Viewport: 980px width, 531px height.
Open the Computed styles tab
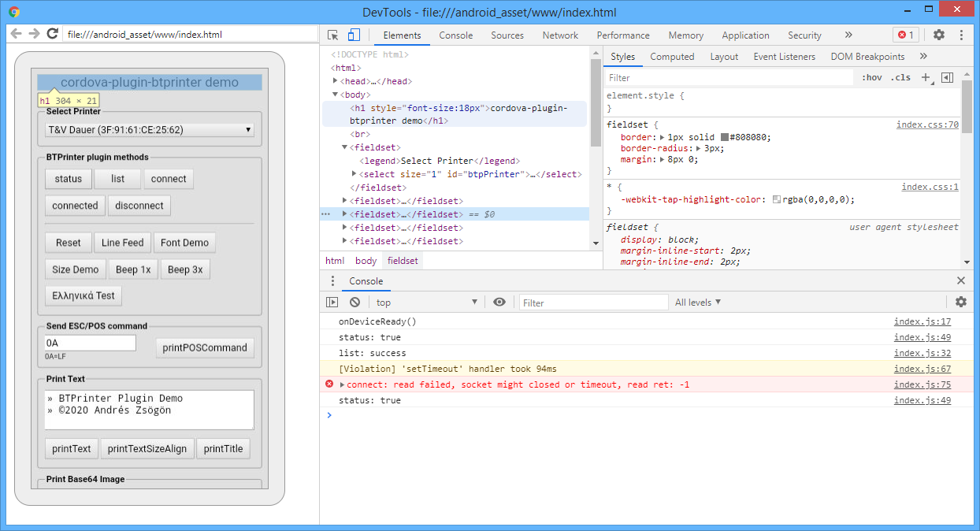pos(672,57)
